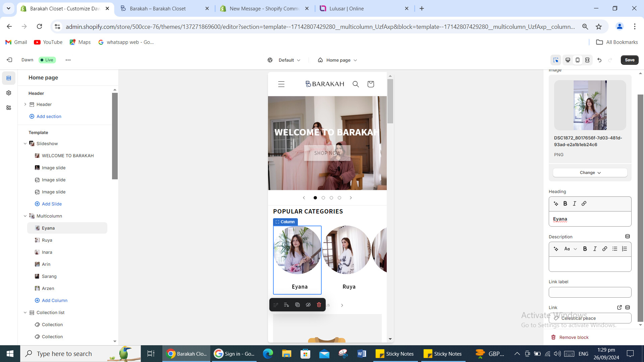The height and width of the screenshot is (362, 644).
Task: Click Add Column link
Action: pyautogui.click(x=55, y=300)
